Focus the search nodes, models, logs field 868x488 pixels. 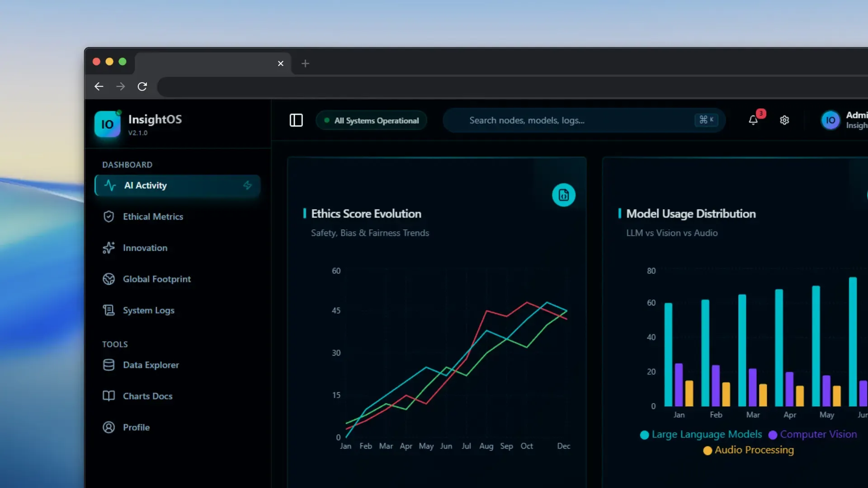click(x=584, y=120)
